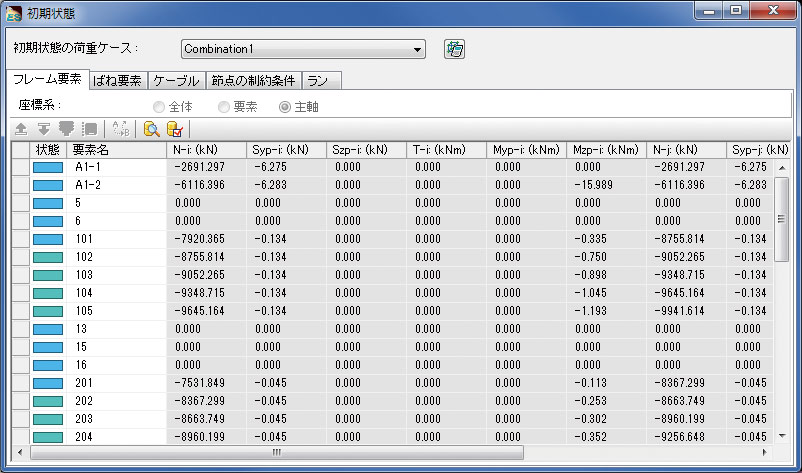802x473 pixels.
Task: Click the N-j: (kN) column header
Action: point(686,150)
